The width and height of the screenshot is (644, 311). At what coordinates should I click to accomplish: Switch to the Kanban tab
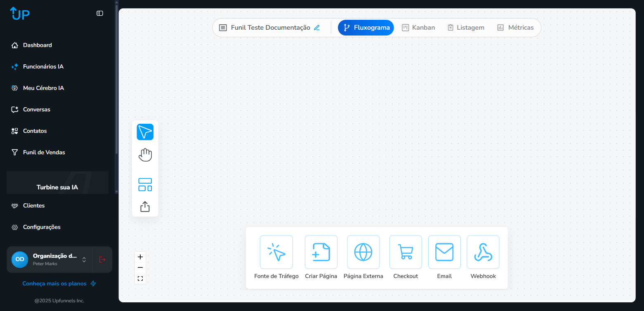click(418, 28)
